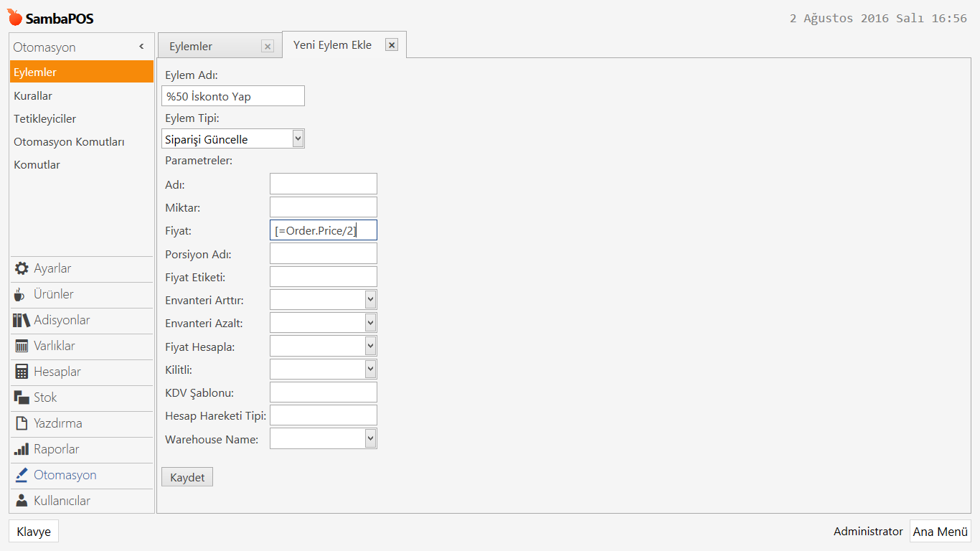Open the Eylem Tipi dropdown
980x551 pixels.
coord(298,138)
